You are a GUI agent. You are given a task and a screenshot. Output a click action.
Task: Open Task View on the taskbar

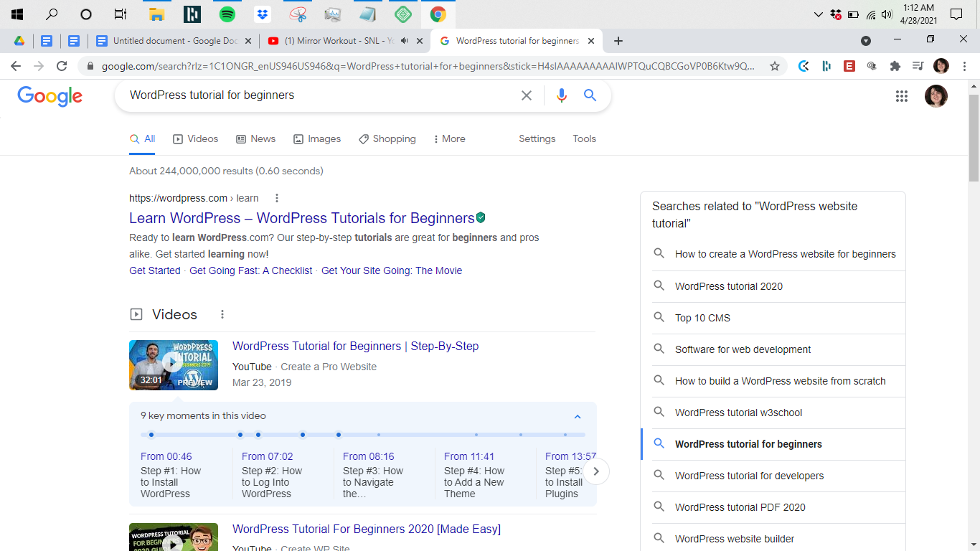click(x=121, y=14)
